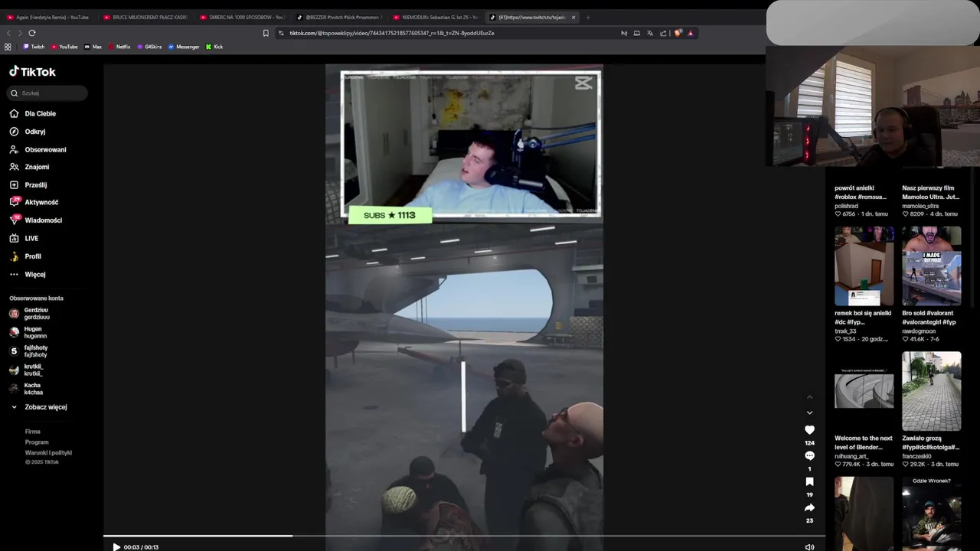Close the active twitch.tv browser tab
The width and height of the screenshot is (980, 551).
click(573, 17)
